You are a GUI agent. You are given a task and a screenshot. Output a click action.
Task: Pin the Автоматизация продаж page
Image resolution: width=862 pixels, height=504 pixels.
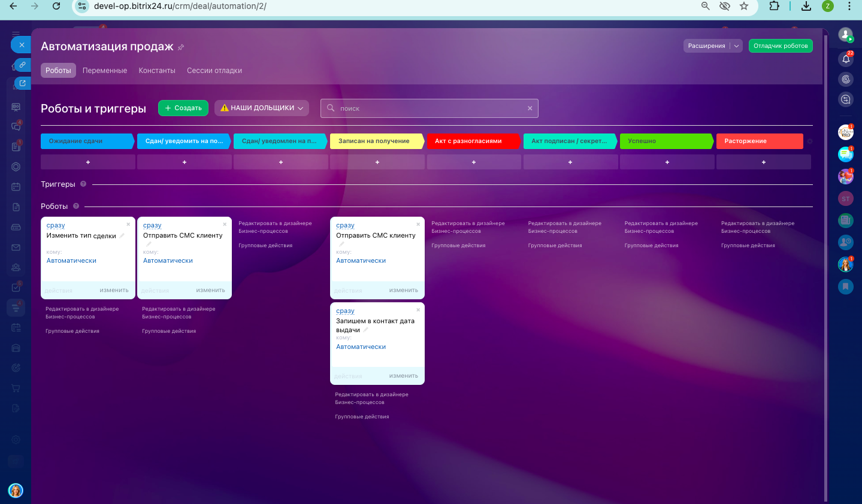[x=181, y=47]
